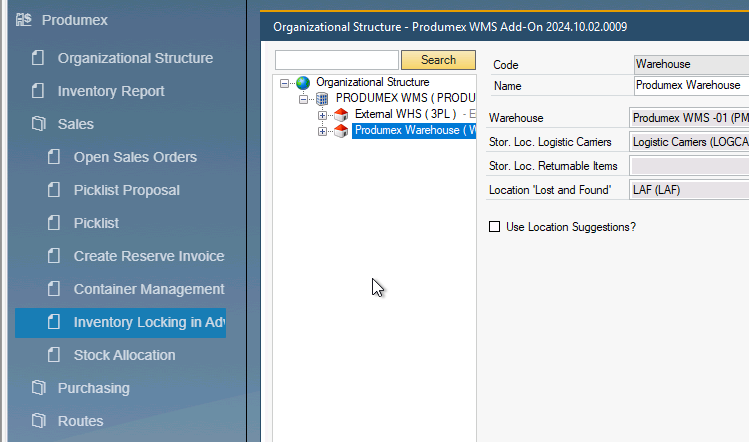The width and height of the screenshot is (749, 442).
Task: Click the Create Reserve Invoice document icon
Action: click(54, 256)
